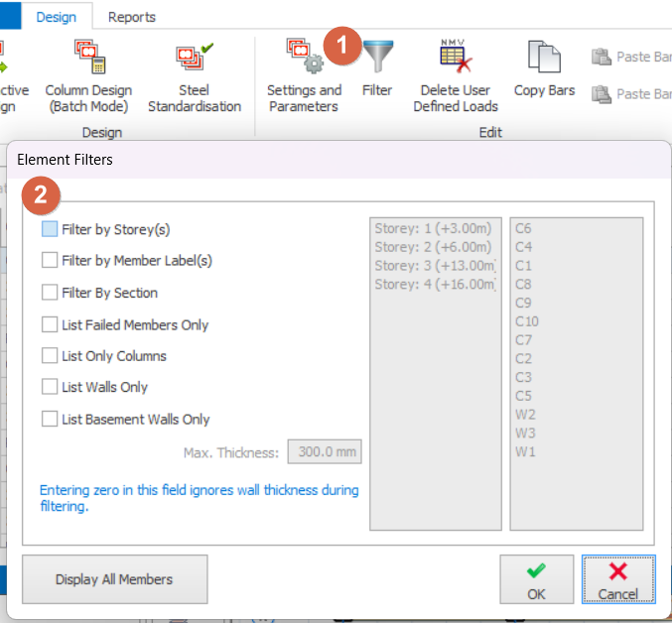Click the Filter funnel icon
Image resolution: width=672 pixels, height=623 pixels.
[x=377, y=58]
